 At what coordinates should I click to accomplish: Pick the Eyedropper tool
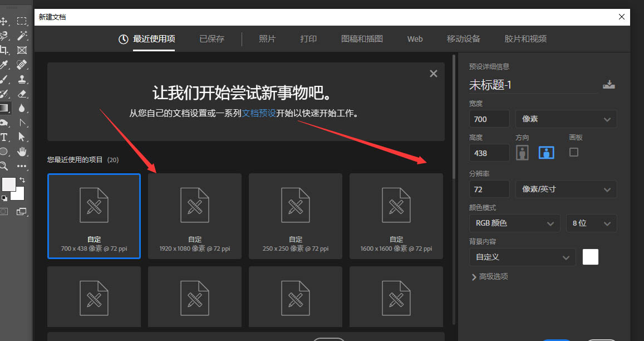pyautogui.click(x=6, y=64)
